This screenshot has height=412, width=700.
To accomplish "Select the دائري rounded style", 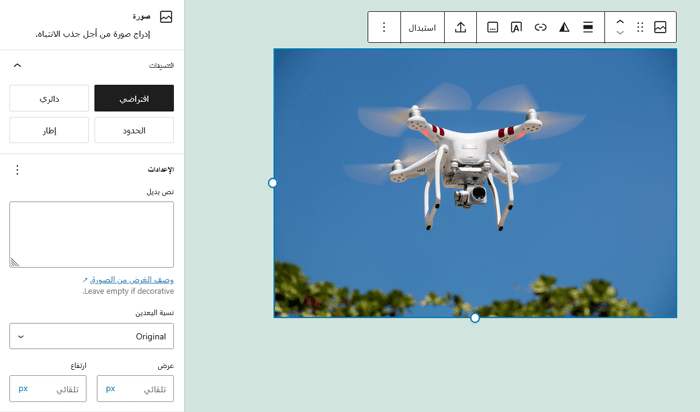I will [49, 98].
